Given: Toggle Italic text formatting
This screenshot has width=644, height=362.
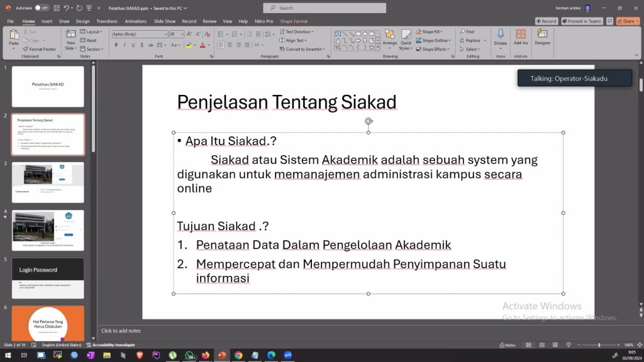Looking at the screenshot, I should 125,45.
